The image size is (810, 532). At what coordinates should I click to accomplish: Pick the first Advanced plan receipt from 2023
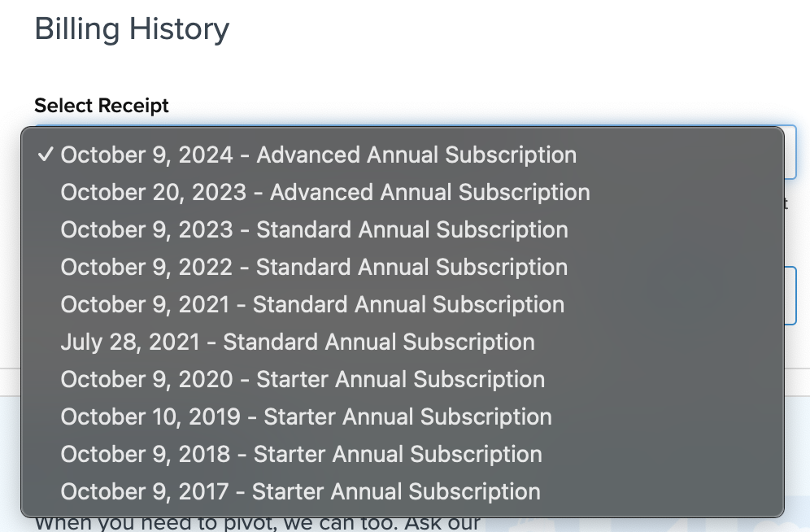324,192
